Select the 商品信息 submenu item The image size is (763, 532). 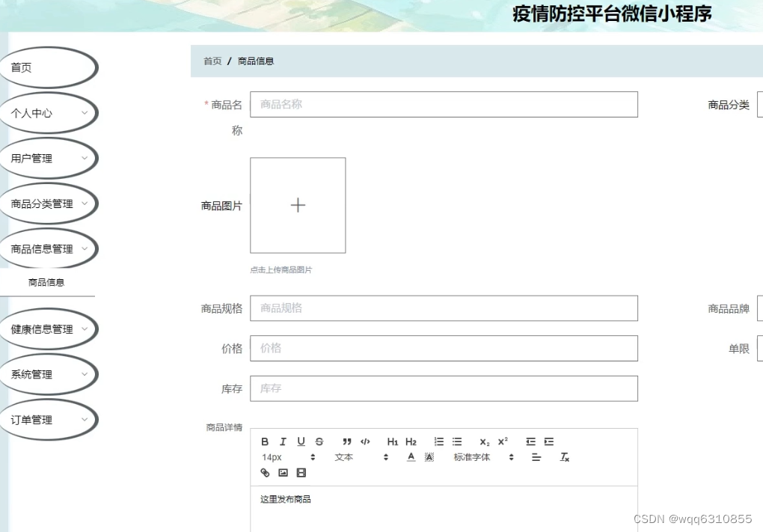coord(46,282)
